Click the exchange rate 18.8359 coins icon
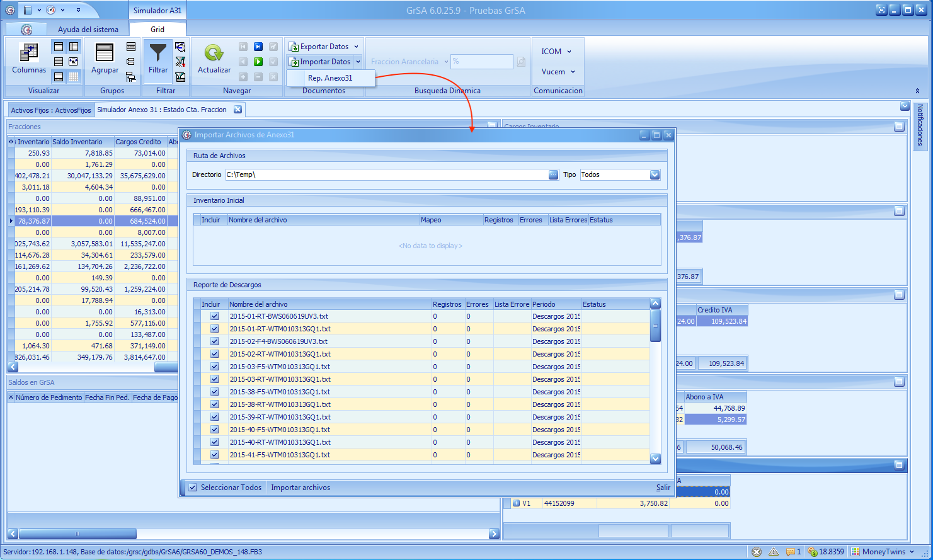933x560 pixels. (813, 552)
